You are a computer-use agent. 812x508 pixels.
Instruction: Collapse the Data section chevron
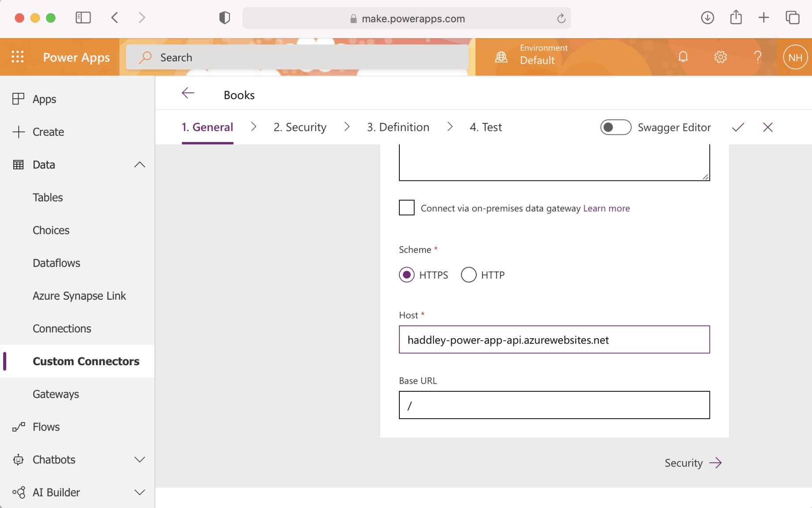tap(139, 165)
